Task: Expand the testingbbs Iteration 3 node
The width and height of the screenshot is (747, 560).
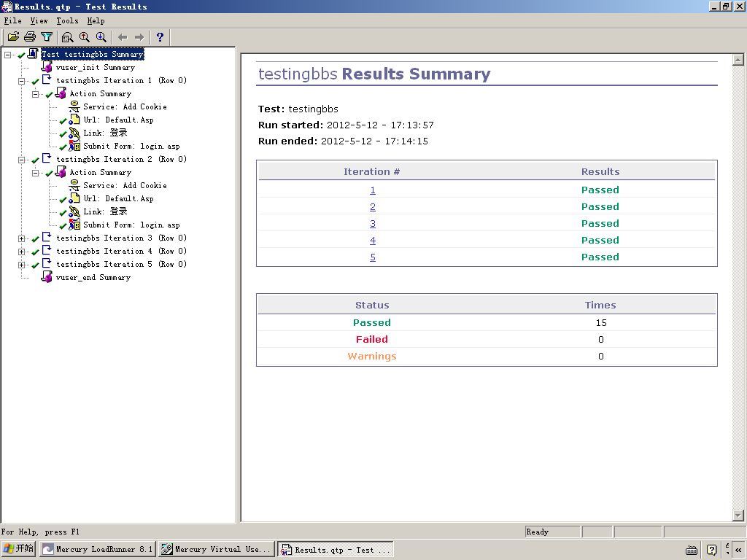Action: pos(21,238)
